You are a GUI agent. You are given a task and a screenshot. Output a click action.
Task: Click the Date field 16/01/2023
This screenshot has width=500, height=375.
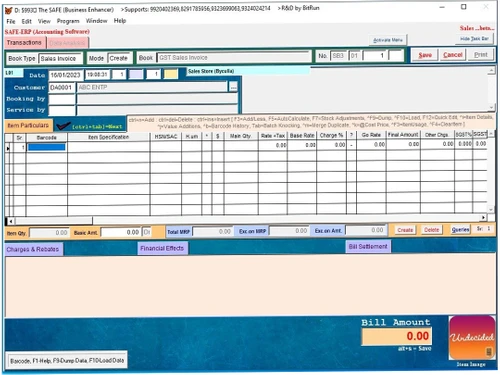[66, 75]
